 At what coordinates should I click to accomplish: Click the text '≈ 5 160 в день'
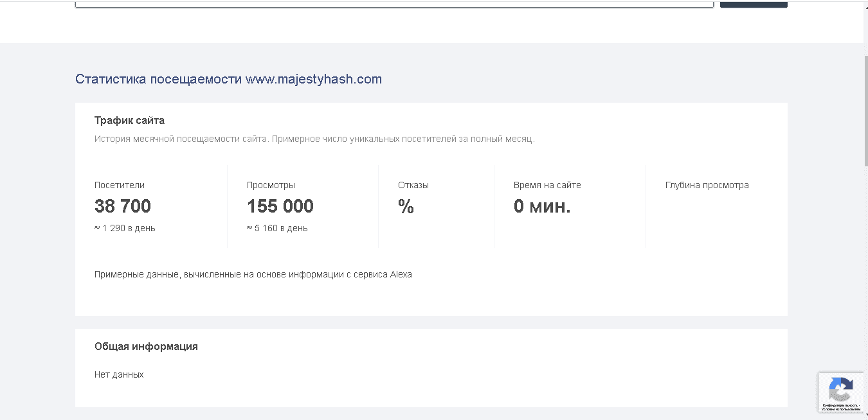click(x=277, y=228)
